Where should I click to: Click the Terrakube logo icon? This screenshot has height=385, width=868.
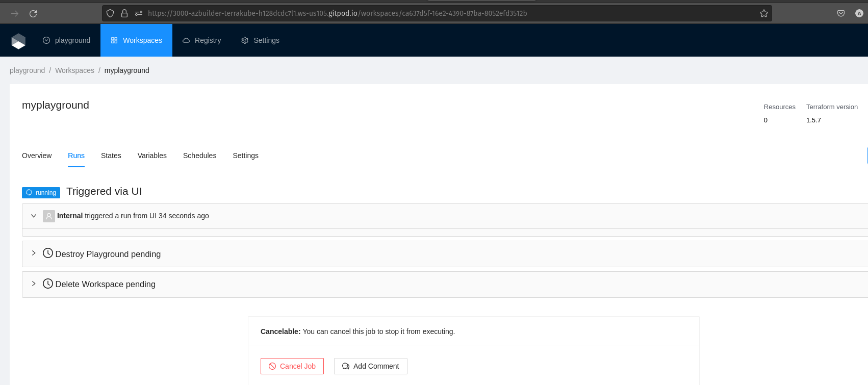(x=18, y=41)
